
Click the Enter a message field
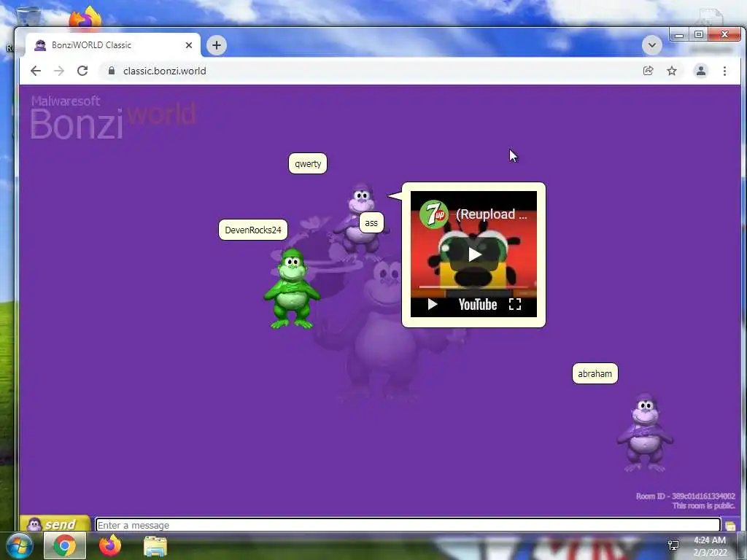(408, 525)
